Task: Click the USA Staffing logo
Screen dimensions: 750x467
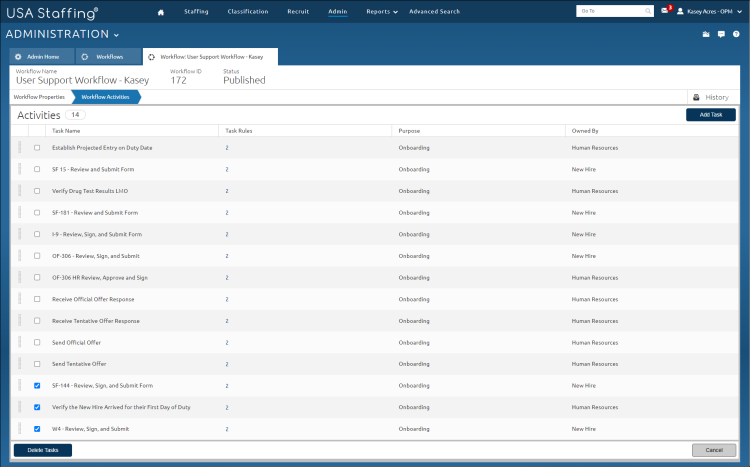Action: 52,13
